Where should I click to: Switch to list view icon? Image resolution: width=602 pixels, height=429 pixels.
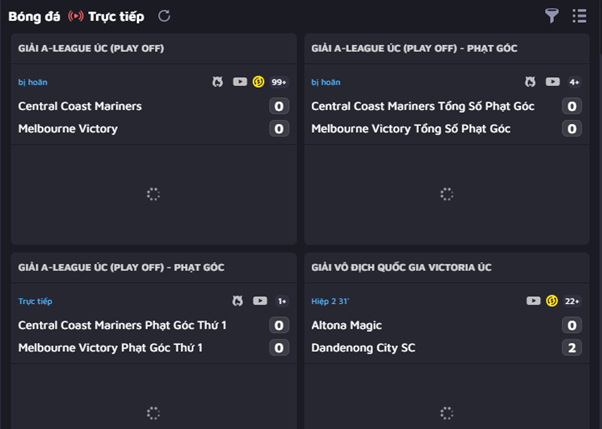pyautogui.click(x=579, y=16)
